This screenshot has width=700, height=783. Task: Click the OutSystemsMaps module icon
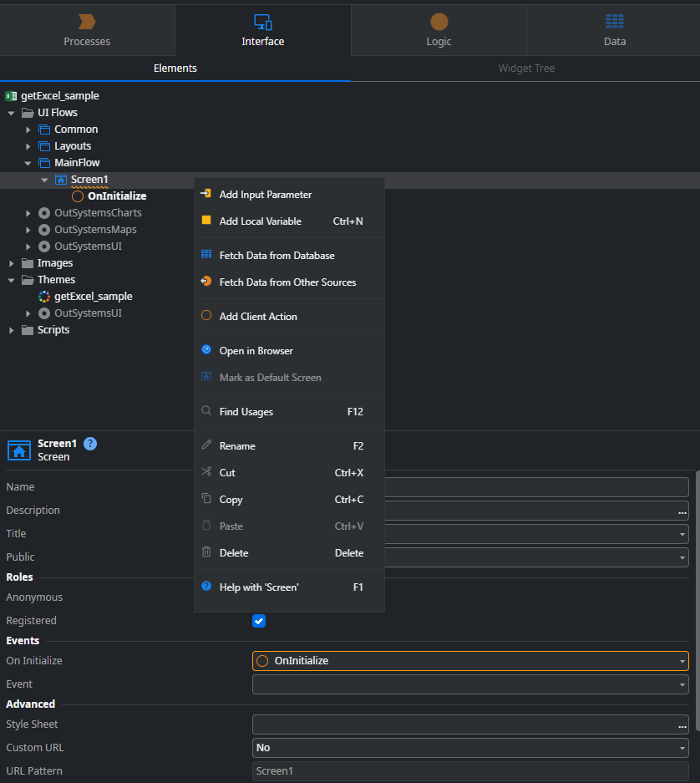click(x=44, y=230)
